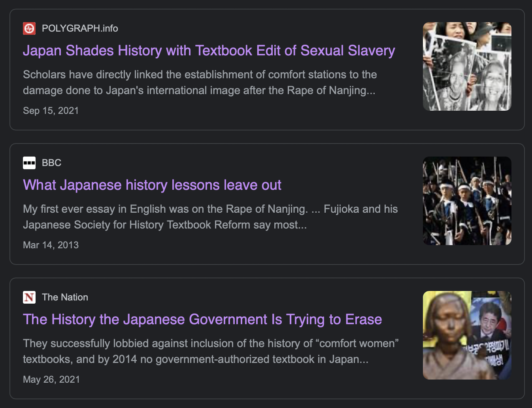Screen dimensions: 532x408
Task: Click The Nation publisher icon
Action: click(x=29, y=297)
